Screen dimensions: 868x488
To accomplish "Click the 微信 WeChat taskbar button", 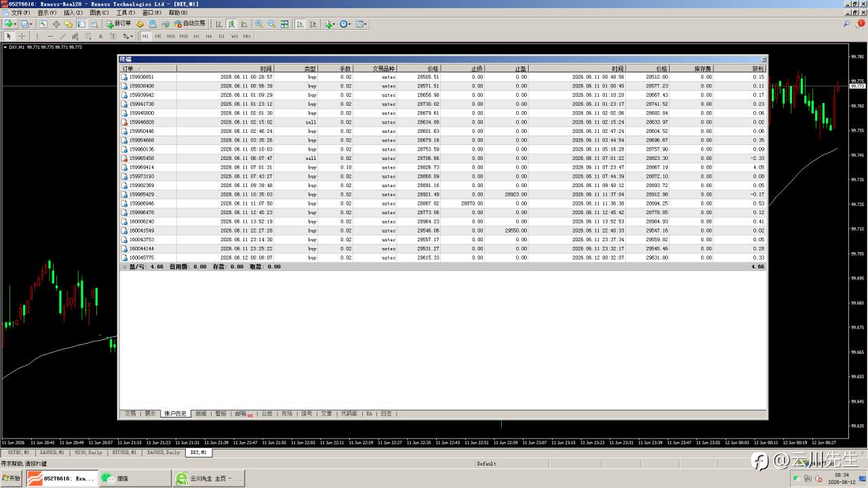I will (135, 478).
